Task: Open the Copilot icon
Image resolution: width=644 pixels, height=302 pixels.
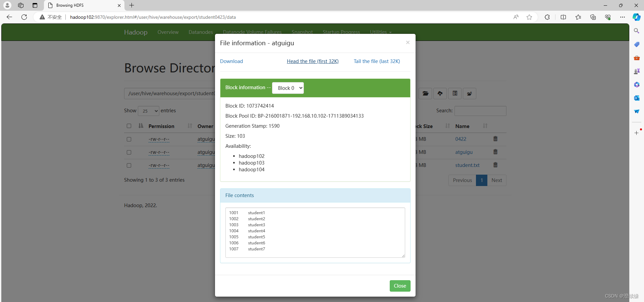Action: click(637, 17)
